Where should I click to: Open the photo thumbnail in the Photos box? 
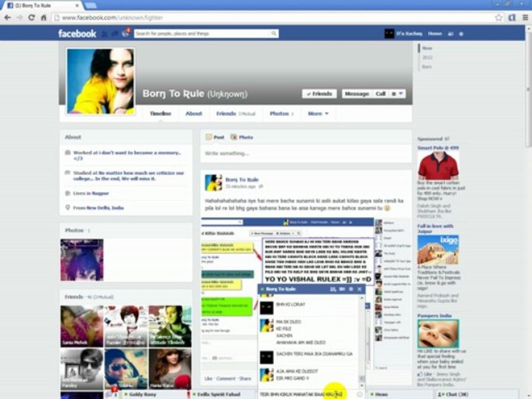coord(82,260)
